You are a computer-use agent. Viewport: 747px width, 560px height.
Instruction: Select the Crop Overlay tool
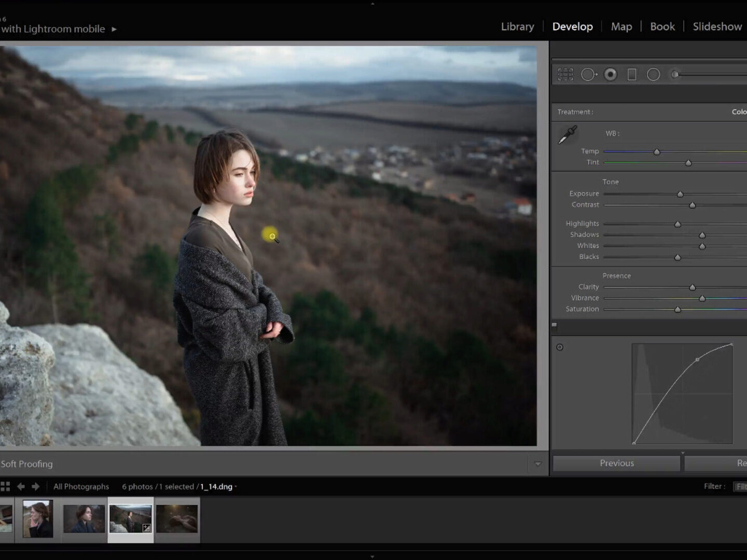coord(565,75)
